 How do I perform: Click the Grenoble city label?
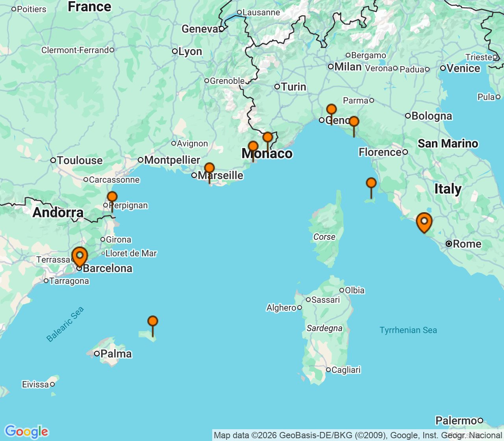click(x=227, y=81)
